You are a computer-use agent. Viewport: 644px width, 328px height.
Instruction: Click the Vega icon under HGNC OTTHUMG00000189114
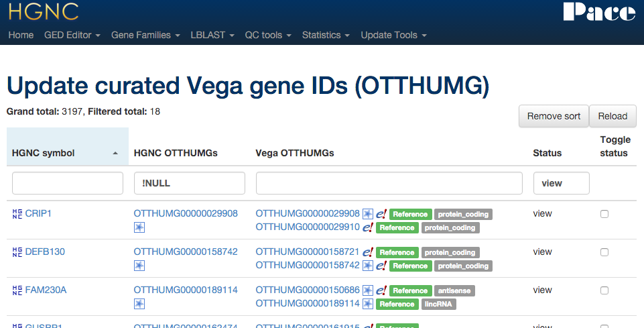tap(139, 304)
